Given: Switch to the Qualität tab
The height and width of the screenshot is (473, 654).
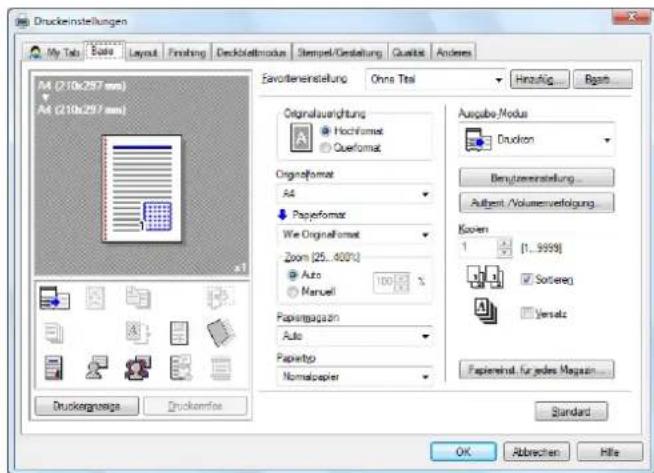Looking at the screenshot, I should pyautogui.click(x=409, y=53).
